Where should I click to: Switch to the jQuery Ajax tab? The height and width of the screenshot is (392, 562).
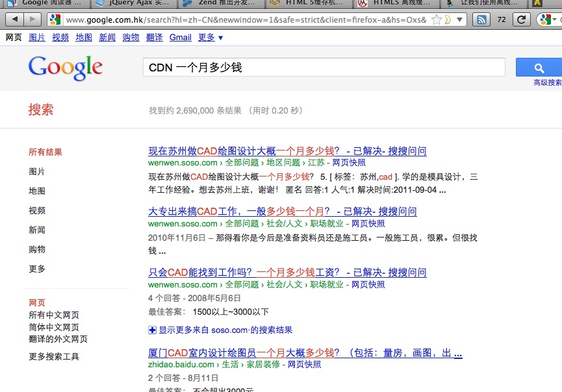point(133,3)
